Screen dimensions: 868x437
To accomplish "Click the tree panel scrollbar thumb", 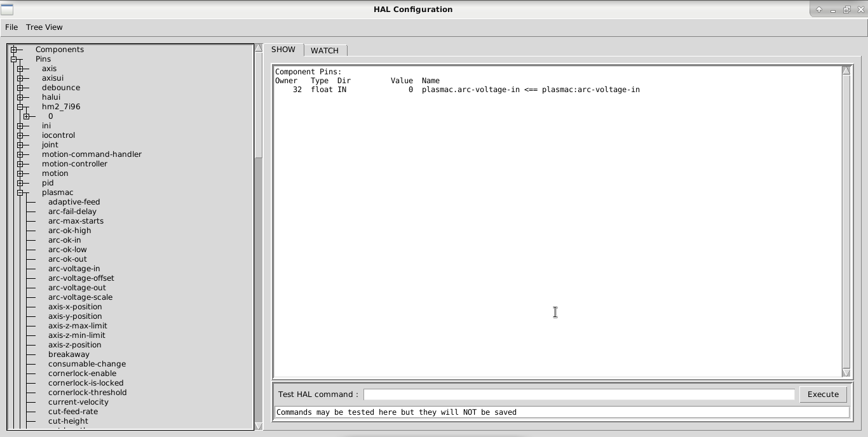I will 259,105.
